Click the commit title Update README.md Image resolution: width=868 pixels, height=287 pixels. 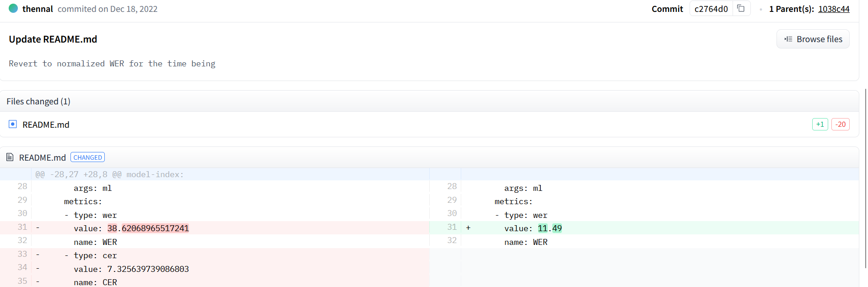click(53, 39)
